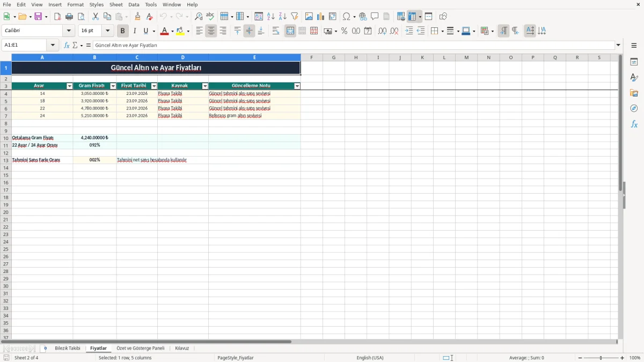Click Clear Direct Formatting icon

click(150, 17)
